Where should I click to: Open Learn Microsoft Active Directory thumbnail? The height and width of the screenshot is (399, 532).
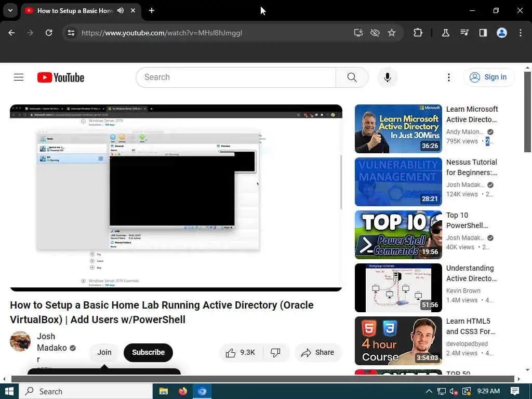[x=398, y=129]
